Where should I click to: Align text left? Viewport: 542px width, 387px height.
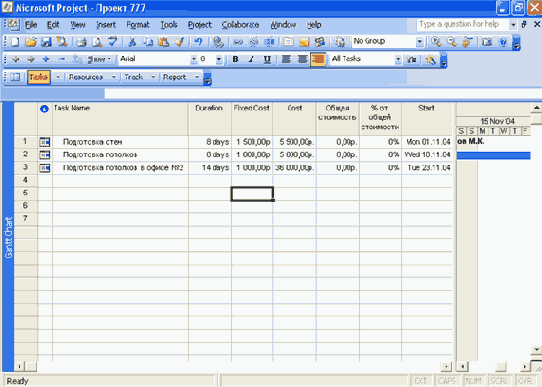286,59
